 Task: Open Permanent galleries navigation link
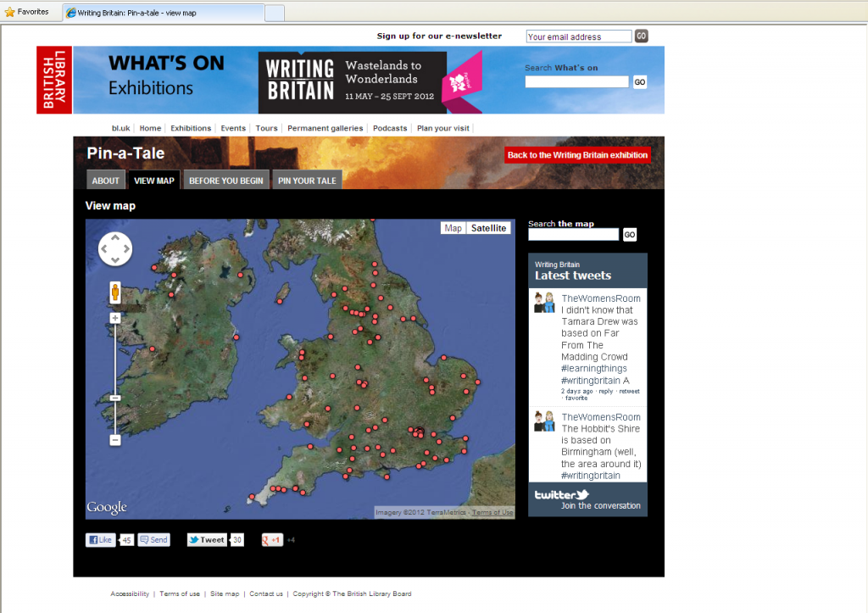pos(325,128)
